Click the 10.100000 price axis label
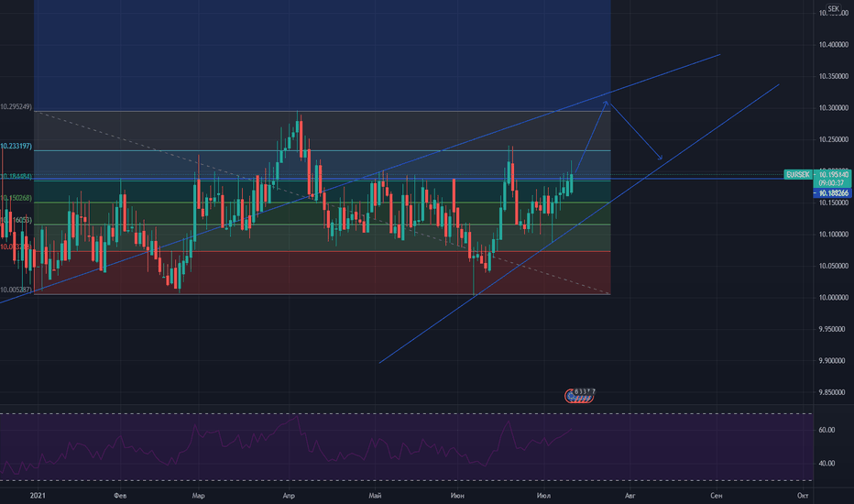 (x=833, y=235)
